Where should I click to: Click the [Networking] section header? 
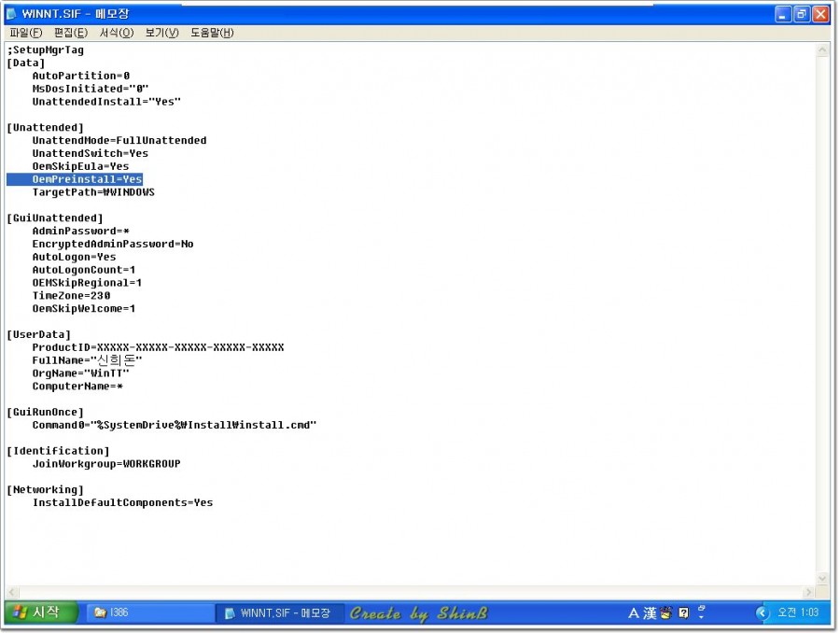coord(45,490)
